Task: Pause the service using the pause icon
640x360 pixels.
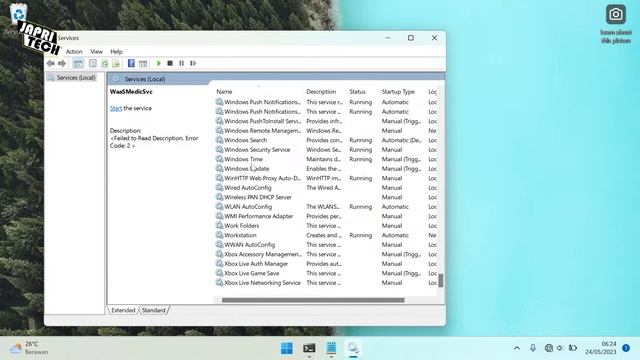Action: tap(182, 63)
